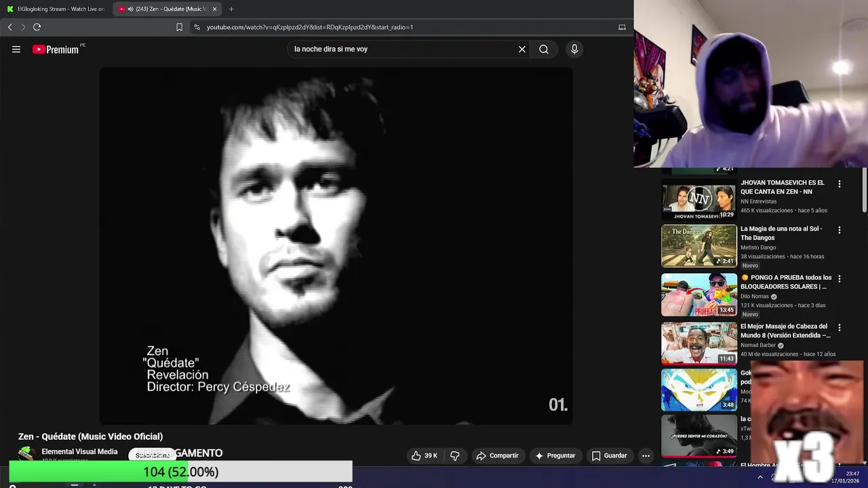Select the youtube.com address bar URL
The height and width of the screenshot is (488, 868).
[x=310, y=27]
